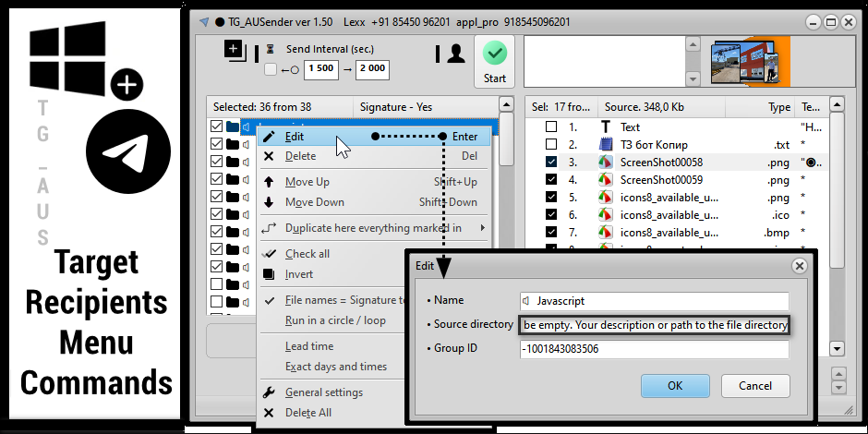868x434 pixels.
Task: Uncheck row 5 icons8_available .png checkbox
Action: click(x=550, y=198)
